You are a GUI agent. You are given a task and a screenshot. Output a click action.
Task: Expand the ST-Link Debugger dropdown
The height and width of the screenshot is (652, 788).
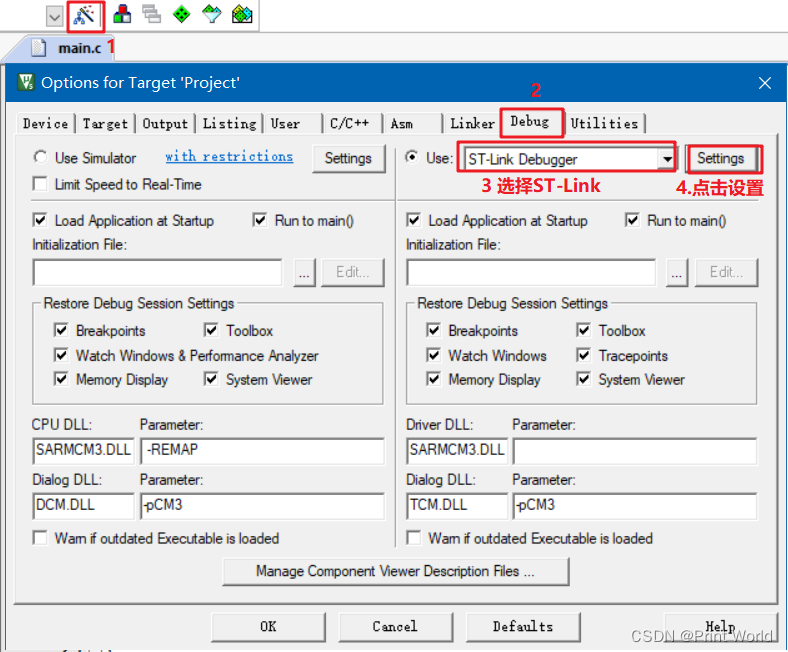click(x=666, y=160)
